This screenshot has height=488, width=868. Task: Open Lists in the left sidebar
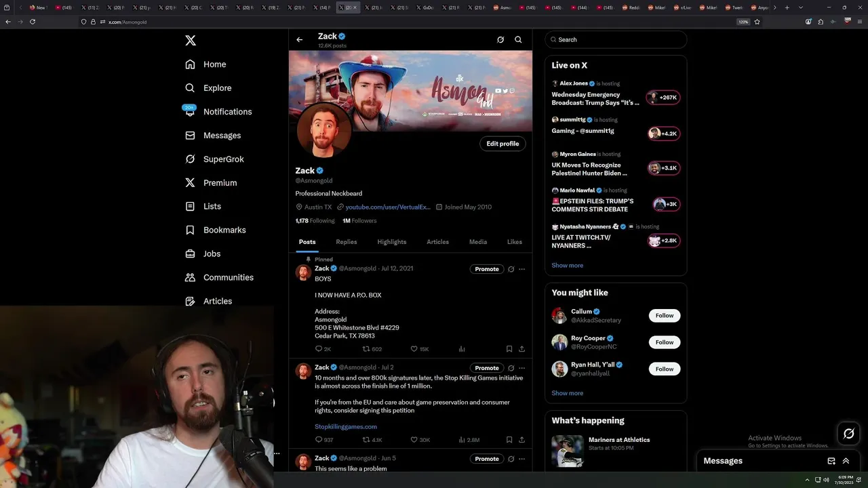point(203,206)
